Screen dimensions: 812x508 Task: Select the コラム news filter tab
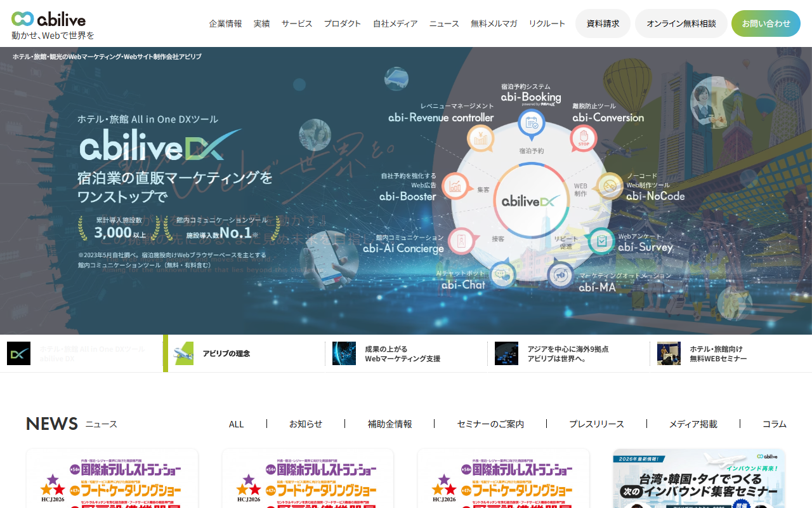(773, 424)
